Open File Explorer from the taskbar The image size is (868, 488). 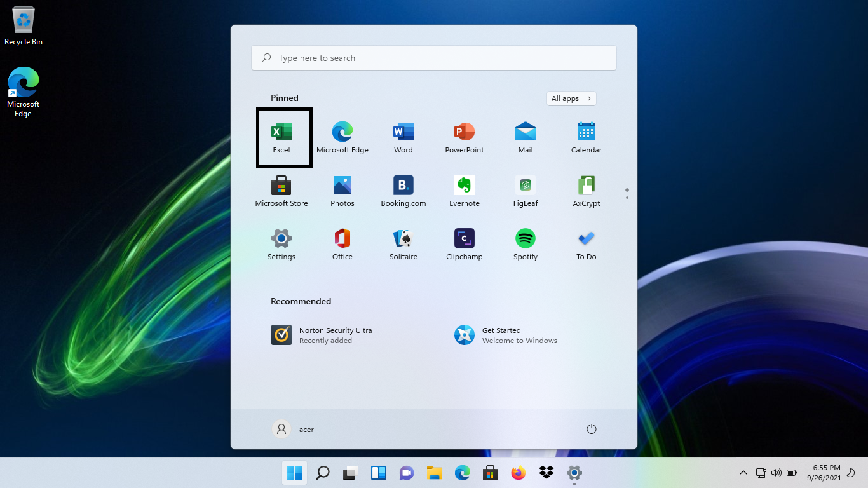click(435, 473)
